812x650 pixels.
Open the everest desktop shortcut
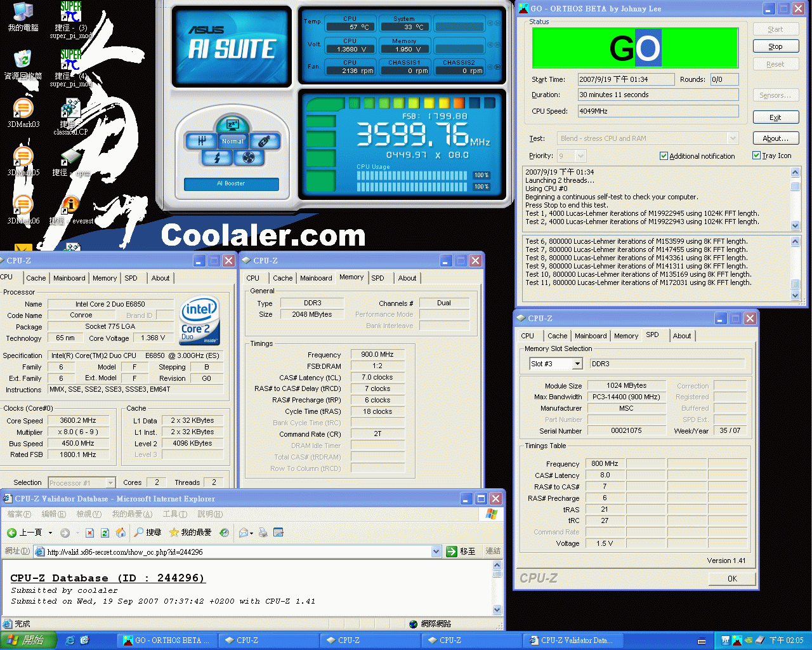(71, 210)
